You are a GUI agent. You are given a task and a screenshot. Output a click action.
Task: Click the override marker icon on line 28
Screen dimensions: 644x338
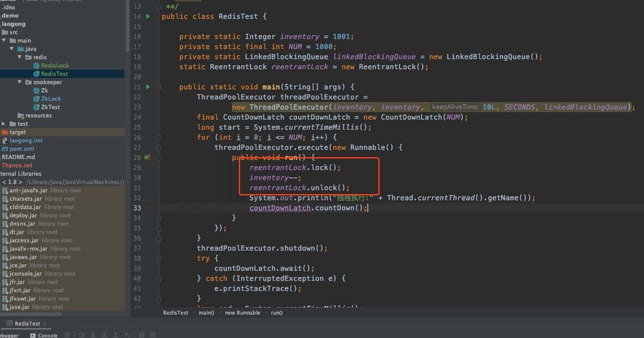tap(147, 157)
